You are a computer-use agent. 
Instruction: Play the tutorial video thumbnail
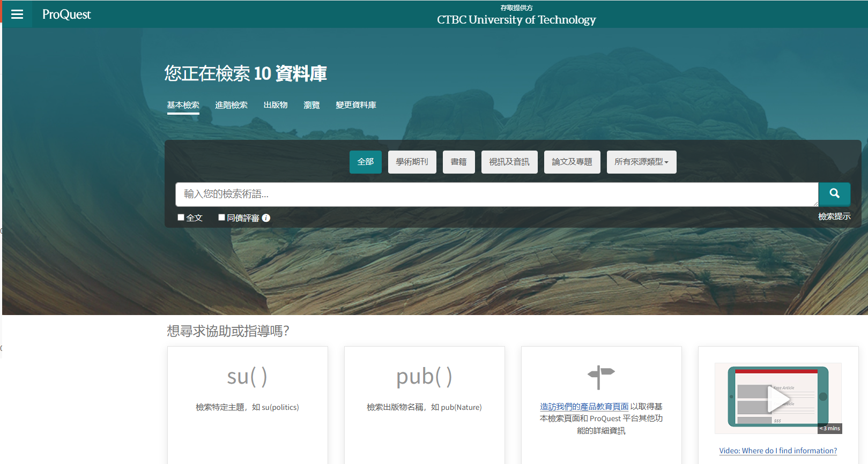click(x=778, y=398)
